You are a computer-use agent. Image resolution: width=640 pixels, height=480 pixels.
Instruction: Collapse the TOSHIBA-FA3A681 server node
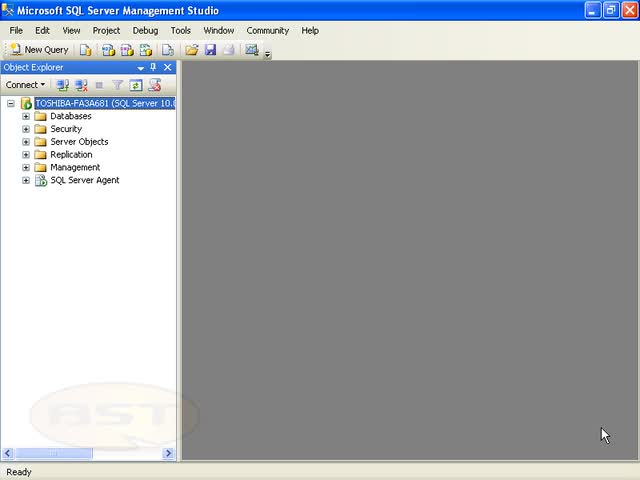[x=11, y=103]
